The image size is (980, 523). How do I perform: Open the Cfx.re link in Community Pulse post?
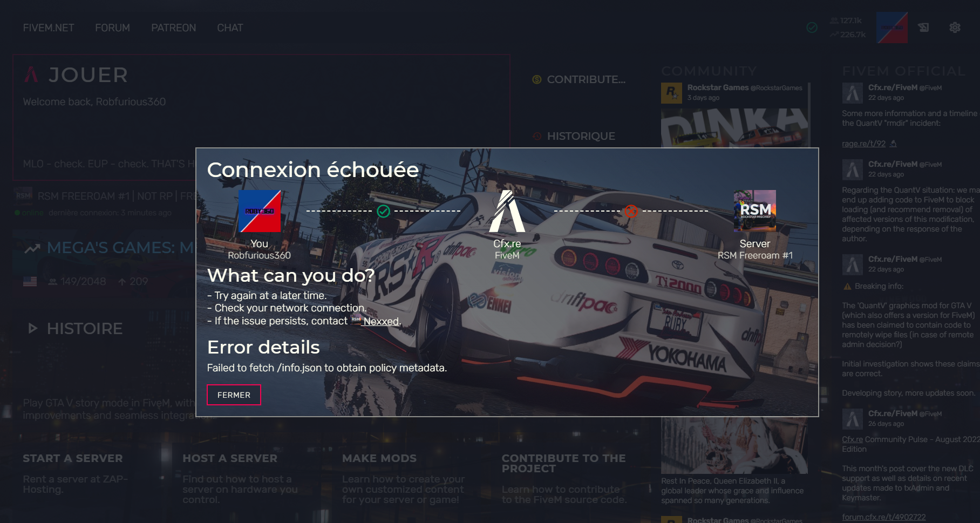tap(852, 439)
